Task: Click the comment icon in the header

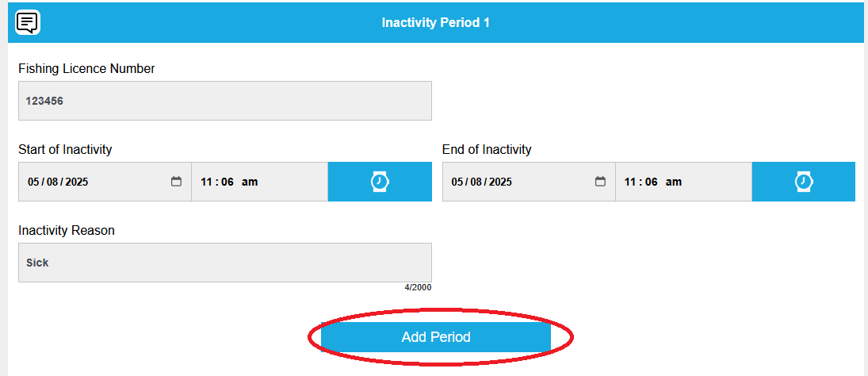Action: [x=28, y=22]
